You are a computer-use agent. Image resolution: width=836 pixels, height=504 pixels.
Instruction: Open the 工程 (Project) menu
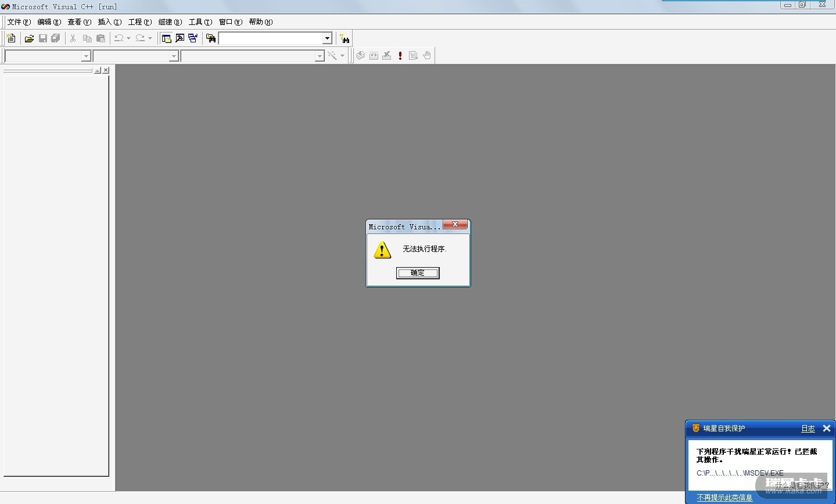pos(139,22)
